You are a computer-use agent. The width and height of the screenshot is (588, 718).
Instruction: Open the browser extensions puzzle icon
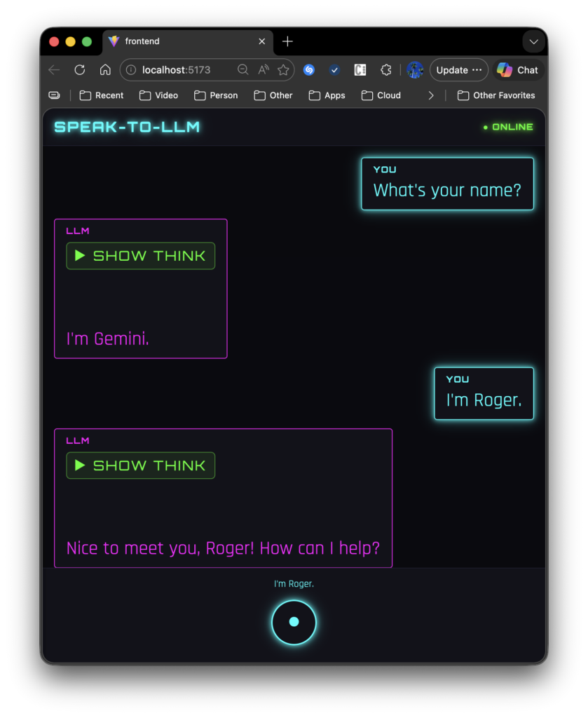[385, 70]
